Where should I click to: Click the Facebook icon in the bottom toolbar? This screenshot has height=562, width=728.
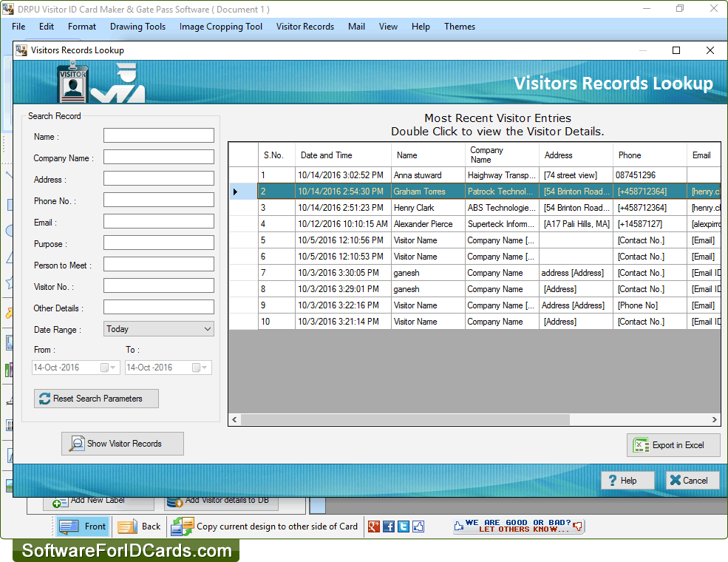[389, 527]
